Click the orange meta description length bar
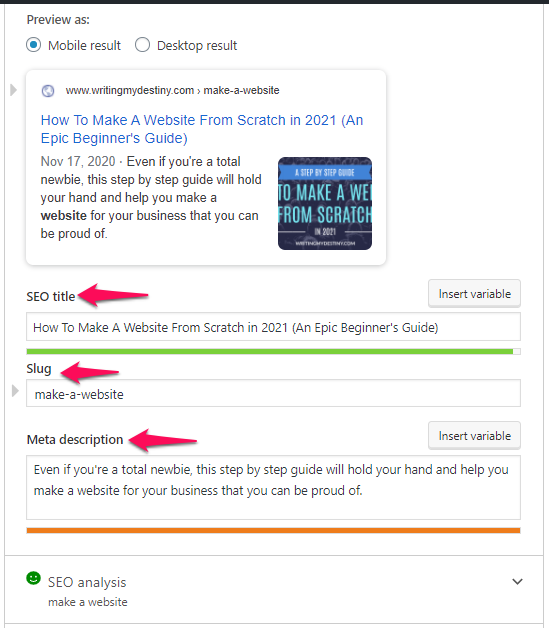549x628 pixels. tap(273, 531)
